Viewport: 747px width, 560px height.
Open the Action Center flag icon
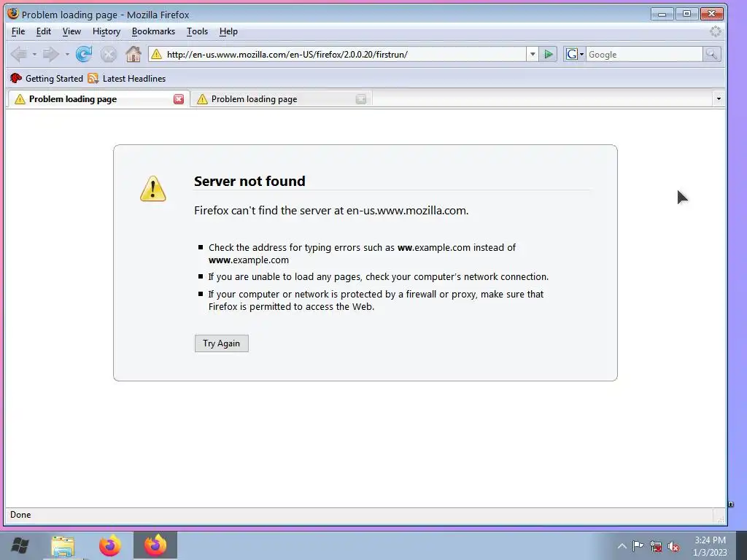point(638,546)
